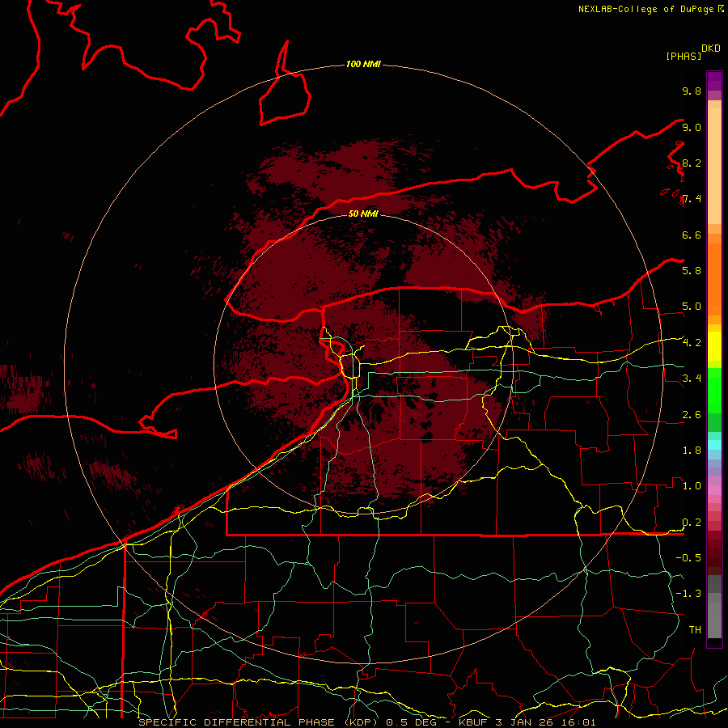This screenshot has width=728, height=728.
Task: Click the 9.0 value on the color scale
Action: tap(692, 127)
